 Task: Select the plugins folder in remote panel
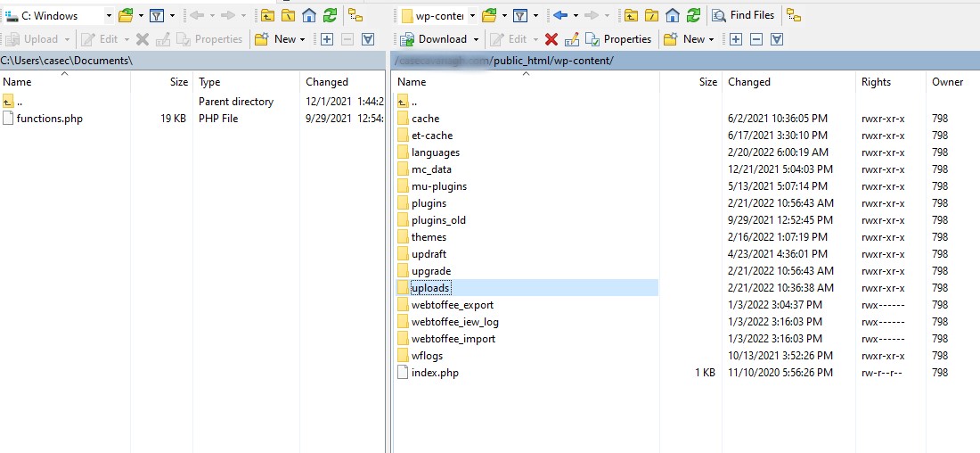point(429,203)
